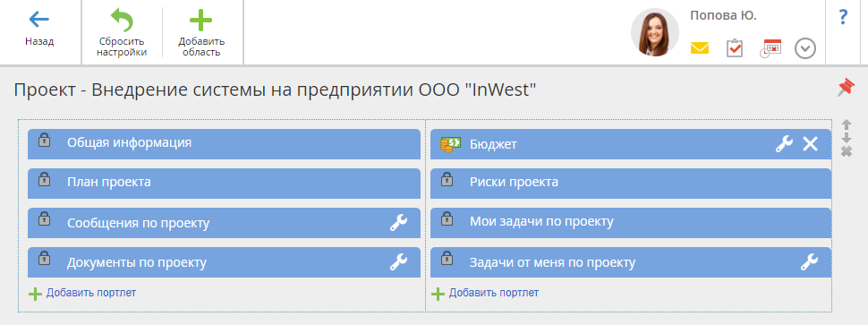Open the calendar icon in header
The height and width of the screenshot is (325, 868).
pos(770,48)
